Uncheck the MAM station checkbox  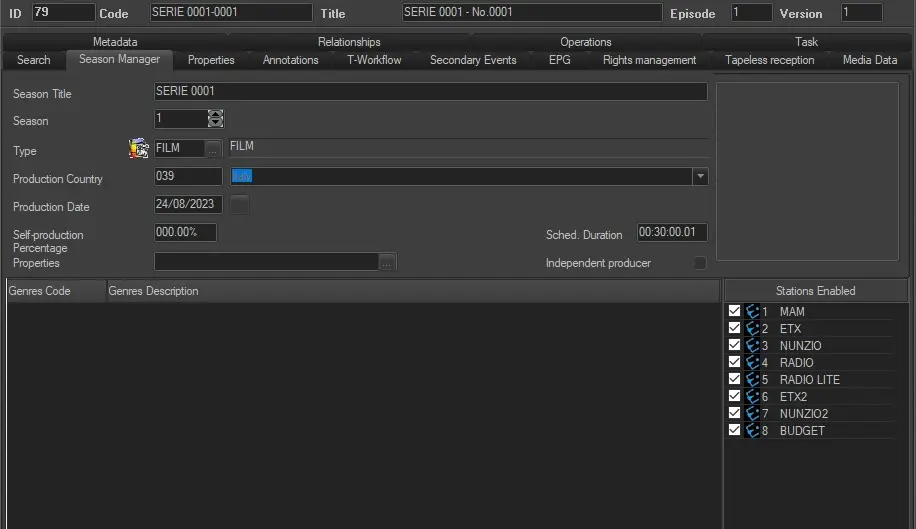pyautogui.click(x=735, y=312)
